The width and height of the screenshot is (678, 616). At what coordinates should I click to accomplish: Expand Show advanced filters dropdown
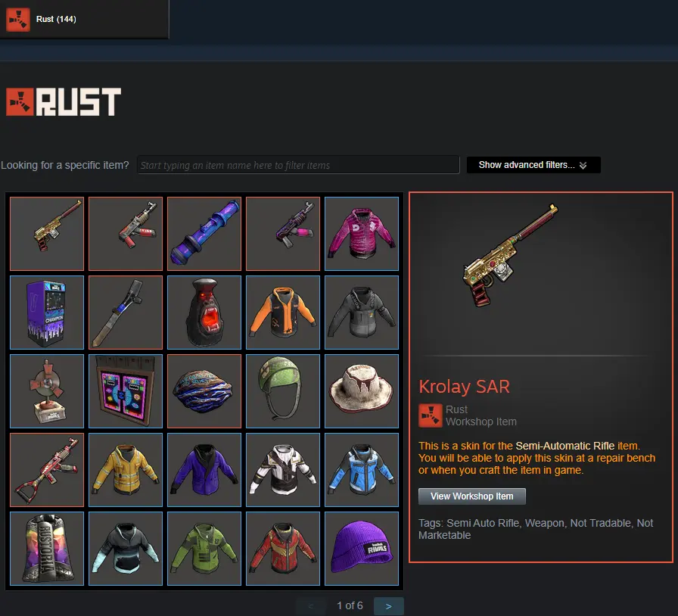tap(533, 165)
